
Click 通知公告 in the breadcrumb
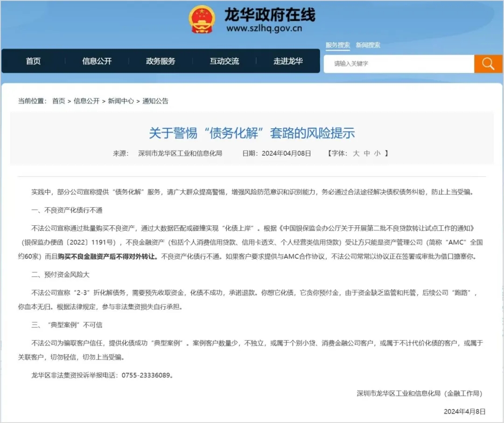tap(155, 101)
